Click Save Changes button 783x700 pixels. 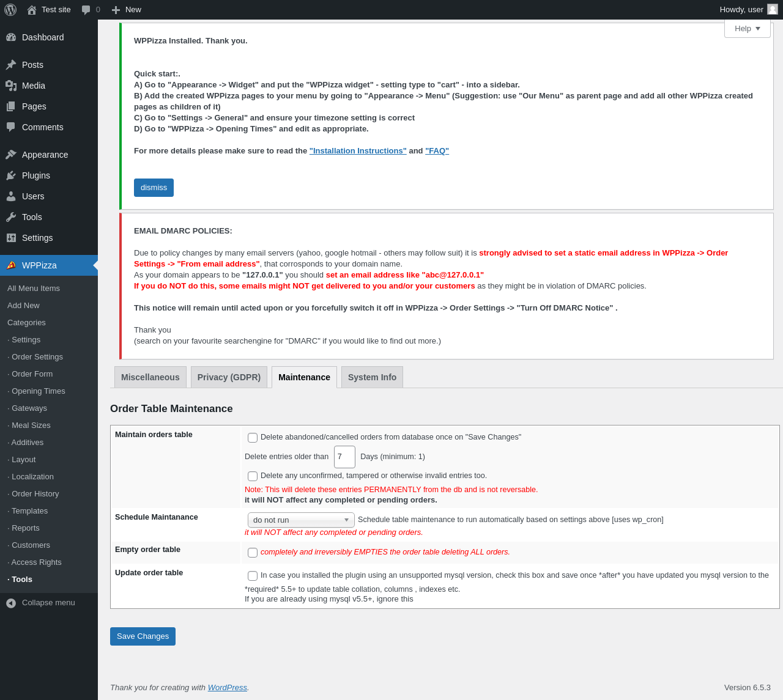tap(143, 636)
